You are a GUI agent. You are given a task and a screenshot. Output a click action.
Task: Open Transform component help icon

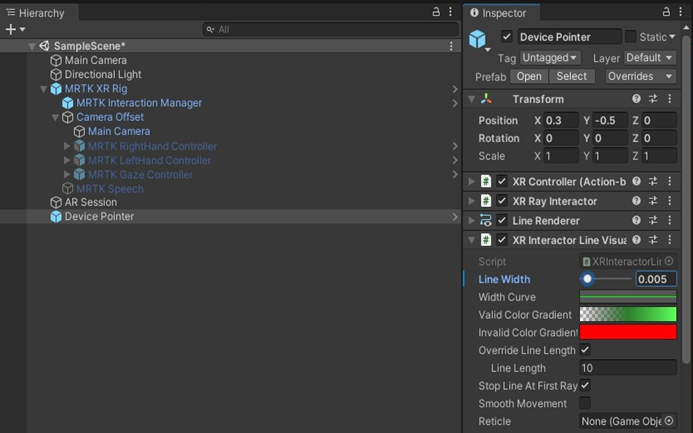point(636,99)
